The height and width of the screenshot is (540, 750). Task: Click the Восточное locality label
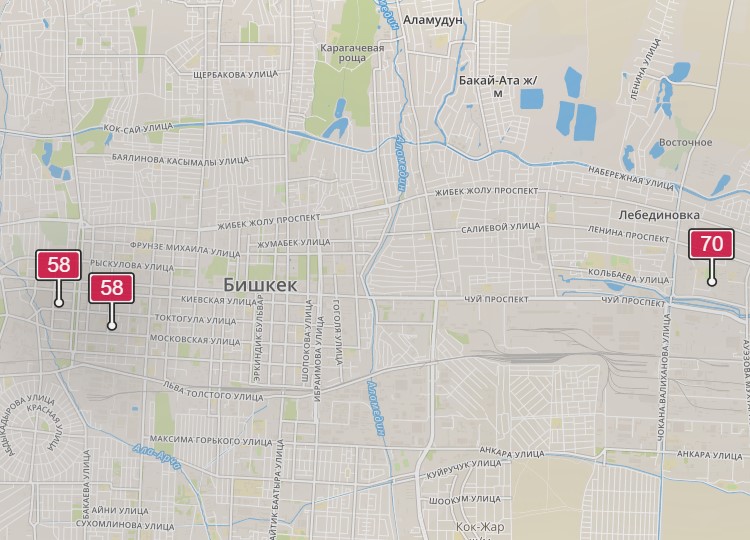tap(685, 143)
